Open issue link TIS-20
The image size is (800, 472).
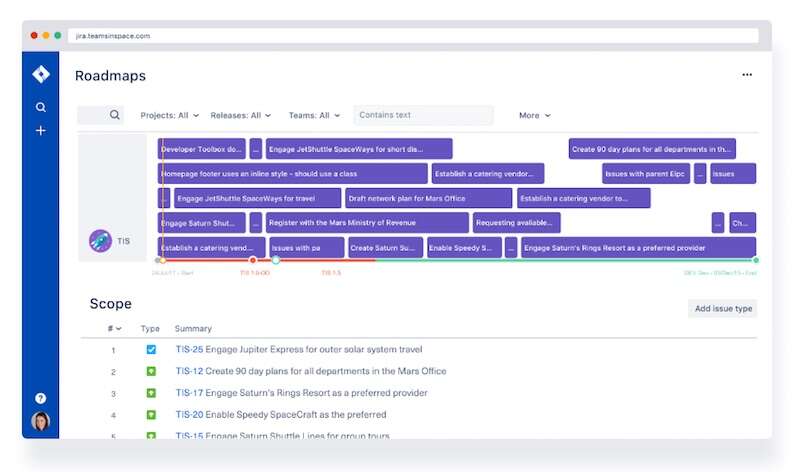click(189, 415)
